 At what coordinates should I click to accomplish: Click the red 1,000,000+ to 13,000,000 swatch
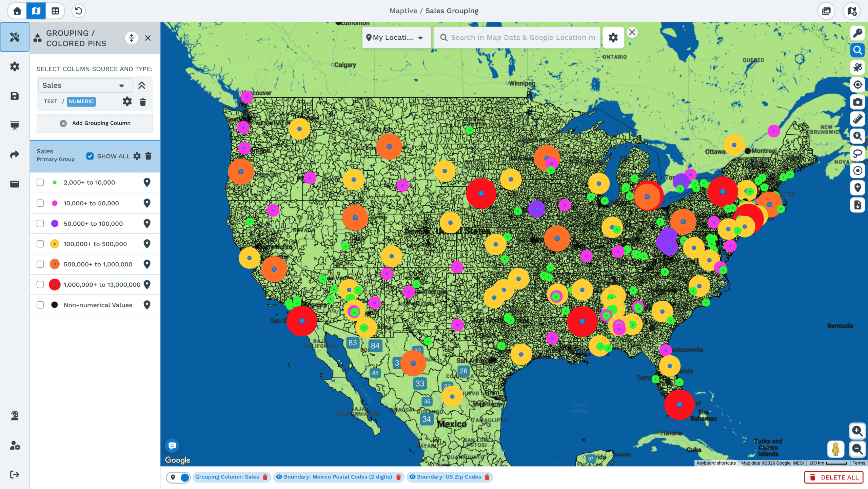[55, 285]
